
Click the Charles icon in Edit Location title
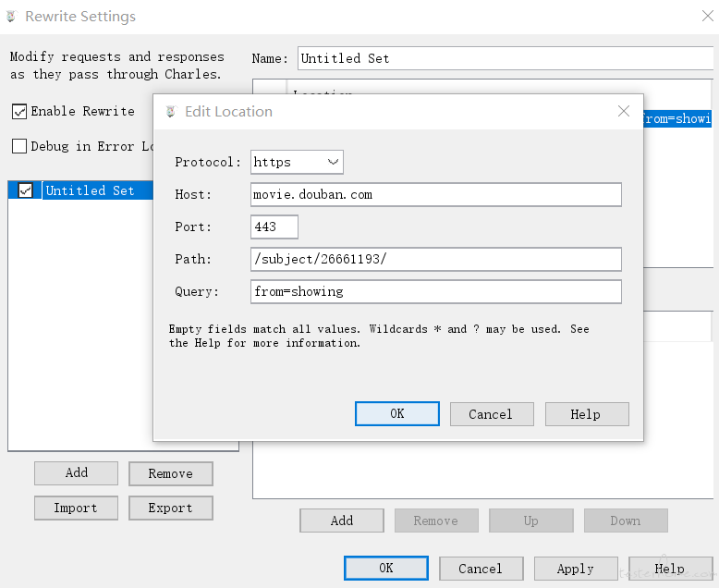[171, 112]
